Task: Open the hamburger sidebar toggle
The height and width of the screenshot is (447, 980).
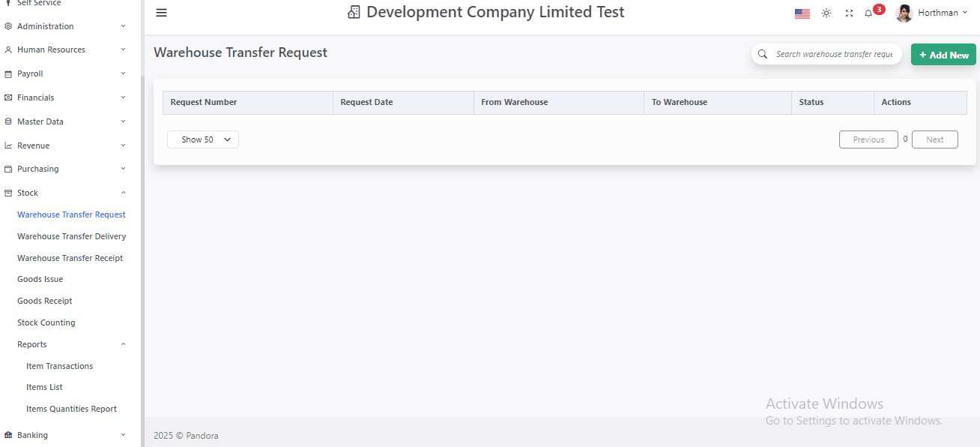Action: tap(161, 13)
